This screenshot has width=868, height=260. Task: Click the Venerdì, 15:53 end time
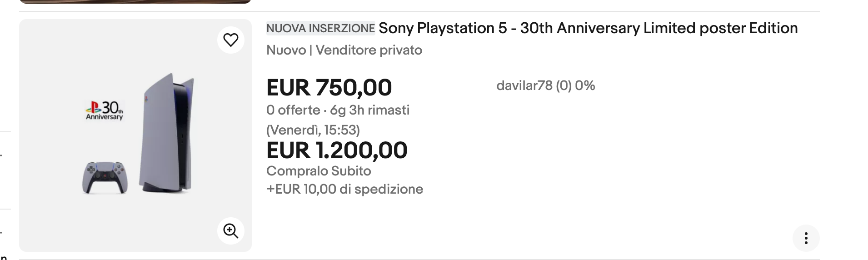tap(313, 130)
